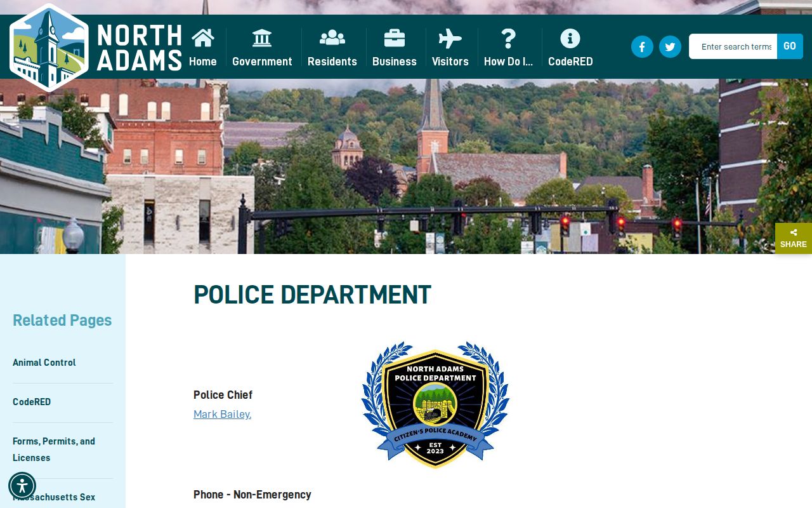The height and width of the screenshot is (508, 812).
Task: Open the Business menu label
Action: [395, 62]
